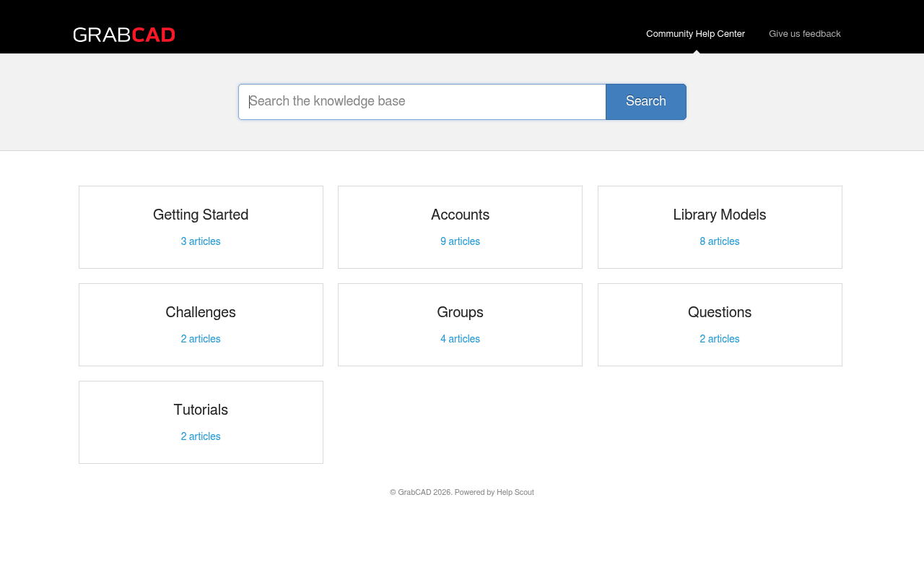Open the Tutorials category card

(x=201, y=422)
